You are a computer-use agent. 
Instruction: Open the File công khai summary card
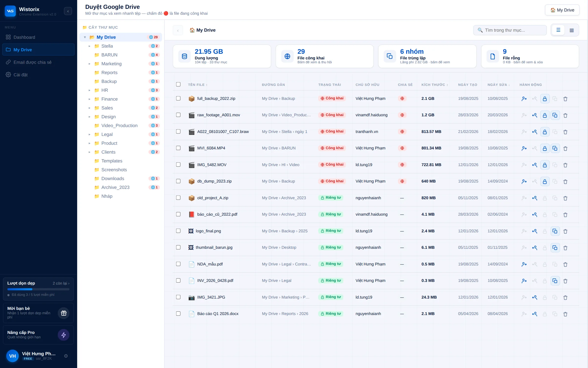[x=324, y=56]
